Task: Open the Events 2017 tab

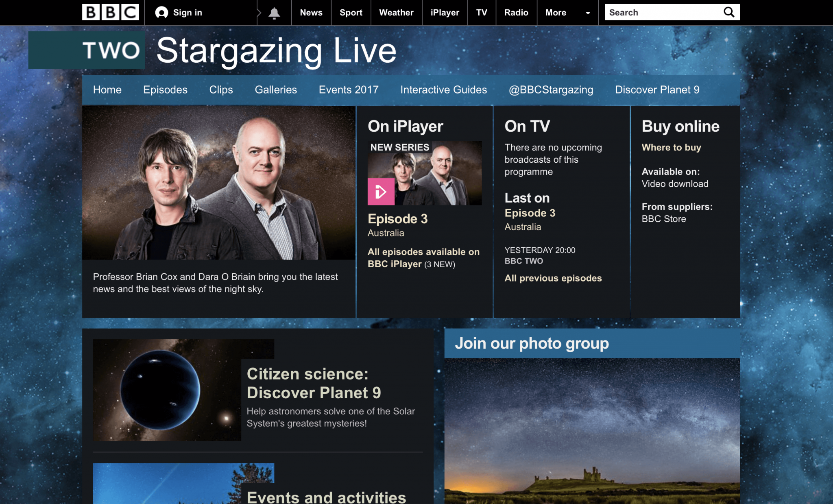Action: (349, 89)
